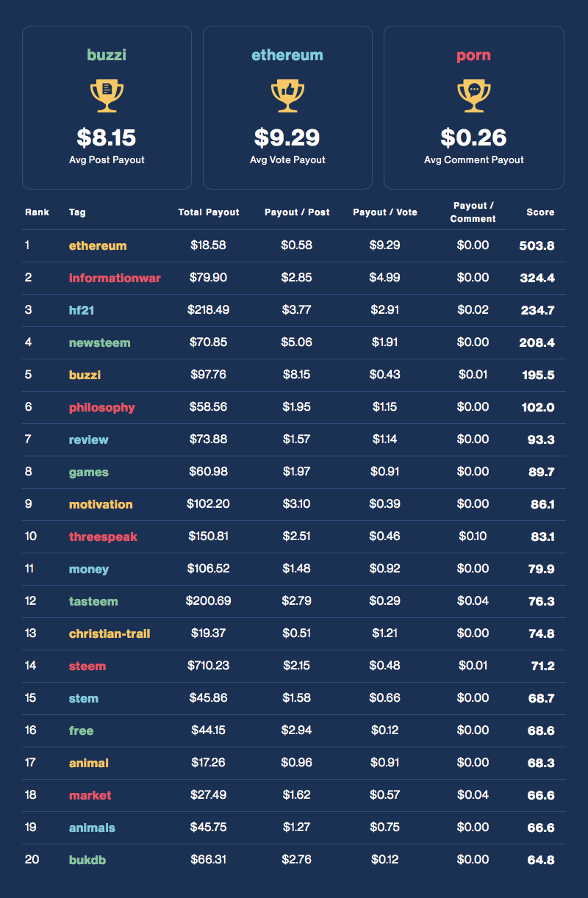The width and height of the screenshot is (588, 898).
Task: Select the hf21 tag link
Action: pos(82,310)
